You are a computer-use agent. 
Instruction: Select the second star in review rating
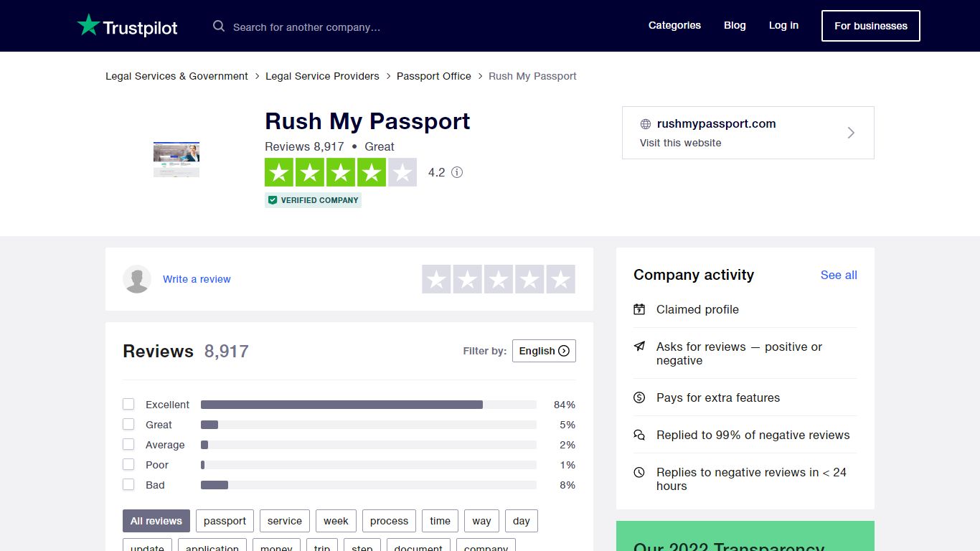pos(467,279)
